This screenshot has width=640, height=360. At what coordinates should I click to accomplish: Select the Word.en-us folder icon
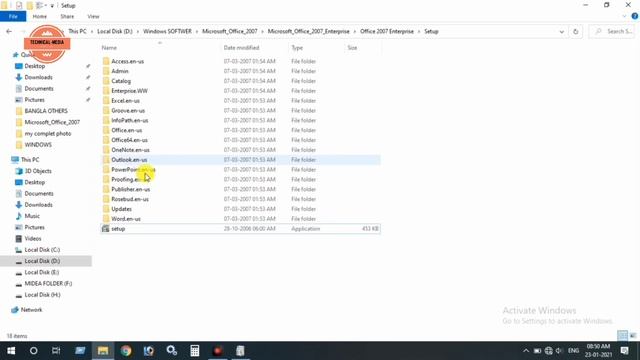point(106,219)
